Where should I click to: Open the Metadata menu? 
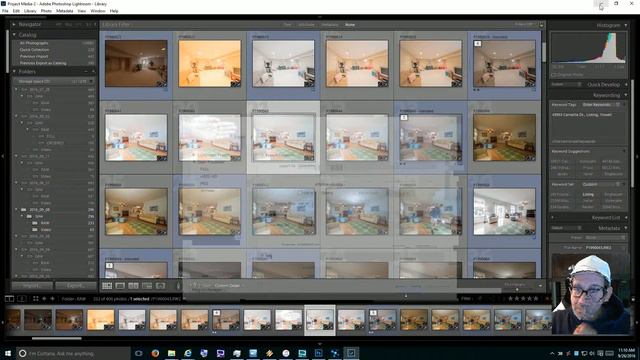64,11
